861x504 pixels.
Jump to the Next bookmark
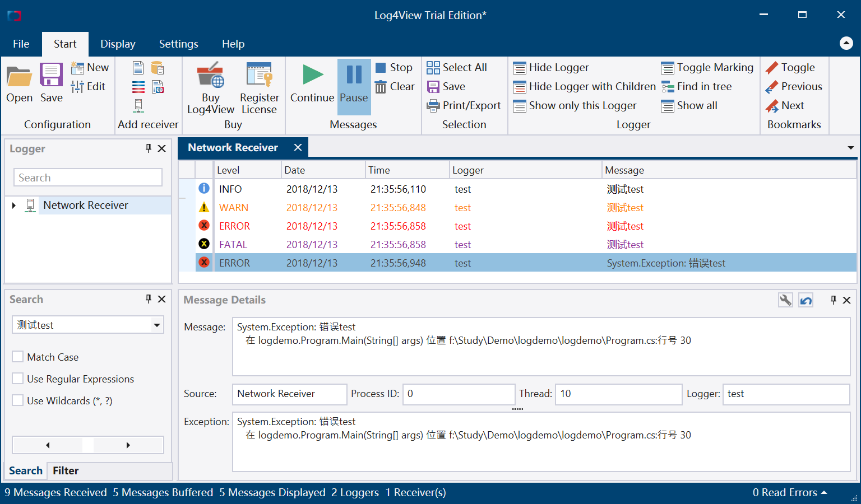[x=785, y=106]
